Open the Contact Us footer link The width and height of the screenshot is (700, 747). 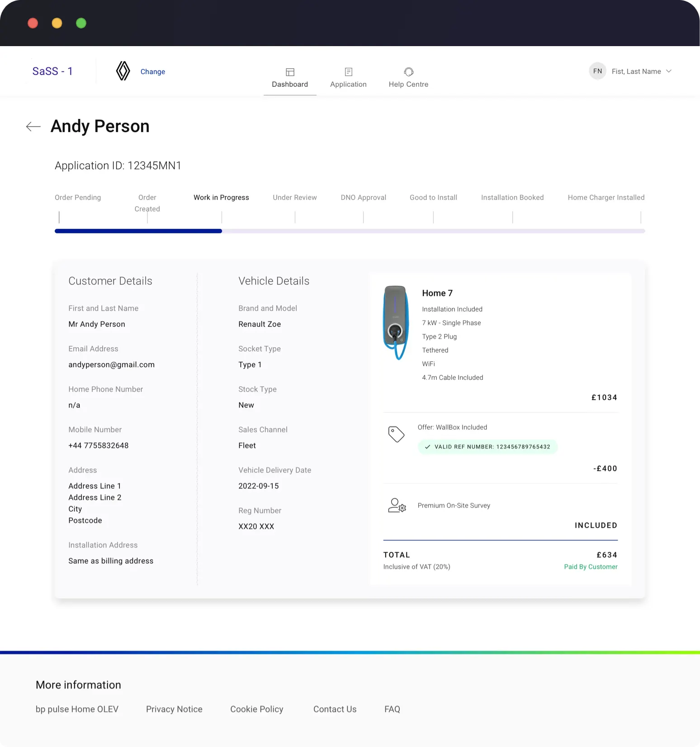point(335,709)
